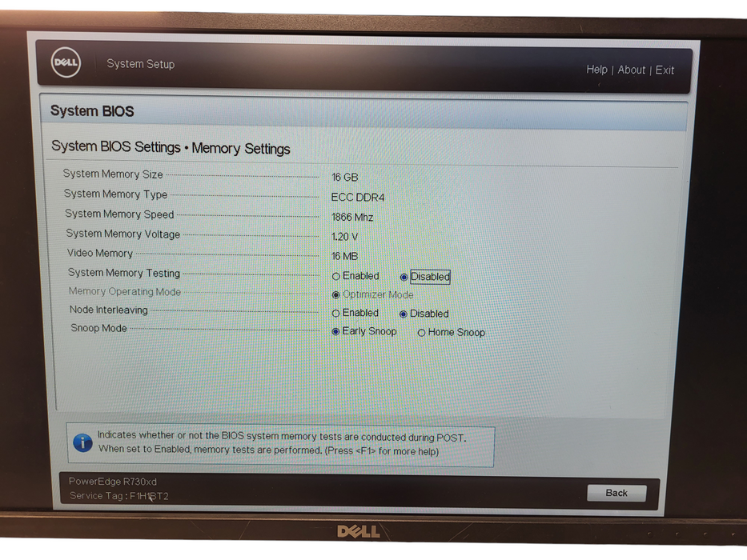The height and width of the screenshot is (560, 747).
Task: Click the System Memory Speed label
Action: (x=119, y=214)
